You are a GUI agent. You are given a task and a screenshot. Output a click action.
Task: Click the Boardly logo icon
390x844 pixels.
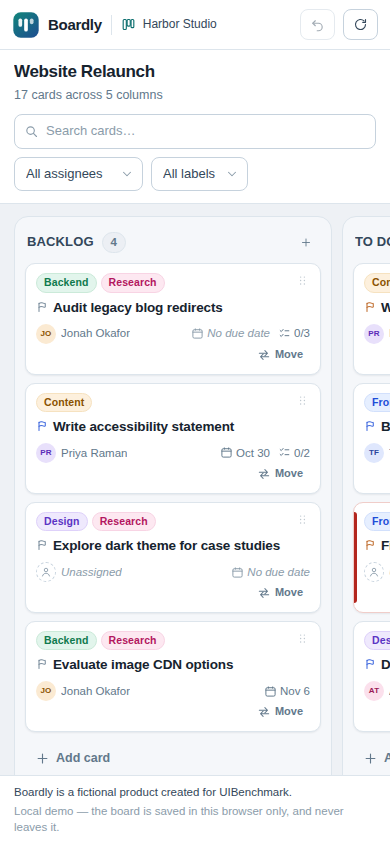(26, 25)
